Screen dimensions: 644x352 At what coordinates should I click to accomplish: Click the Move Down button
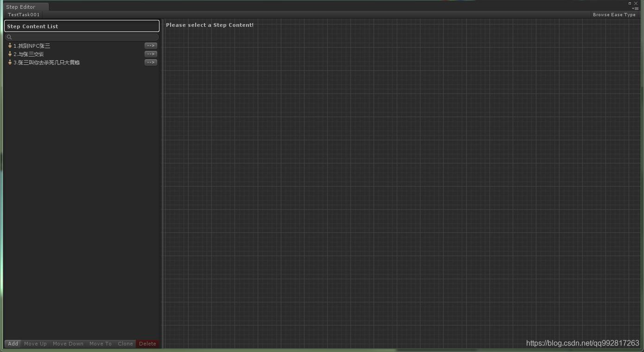68,344
